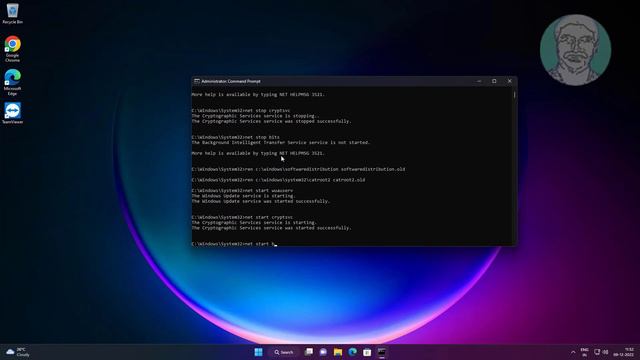Screen dimensions: 640x360
Task: Click 'Cryptographic Services service was stopped successfully' line
Action: coord(271,121)
